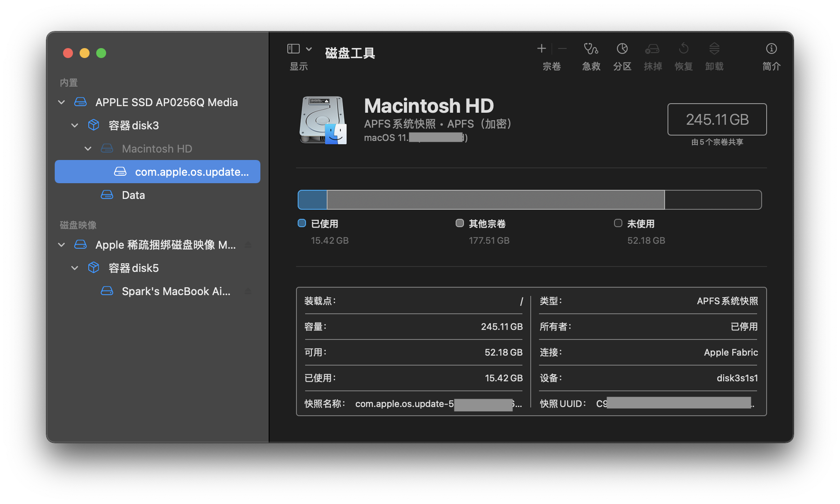The width and height of the screenshot is (840, 504).
Task: Select the Data volume in sidebar
Action: [133, 195]
